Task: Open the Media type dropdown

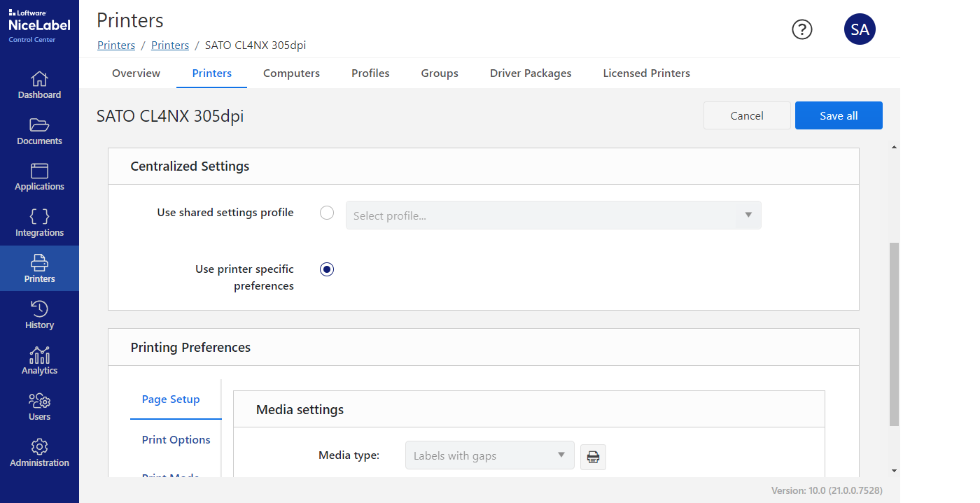Action: pos(489,455)
